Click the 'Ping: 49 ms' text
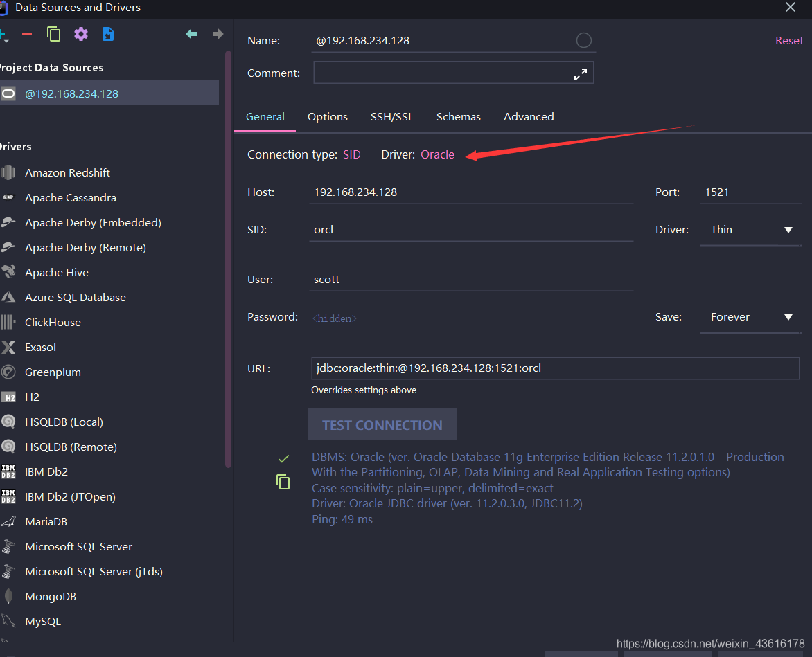This screenshot has width=812, height=657. click(x=342, y=519)
